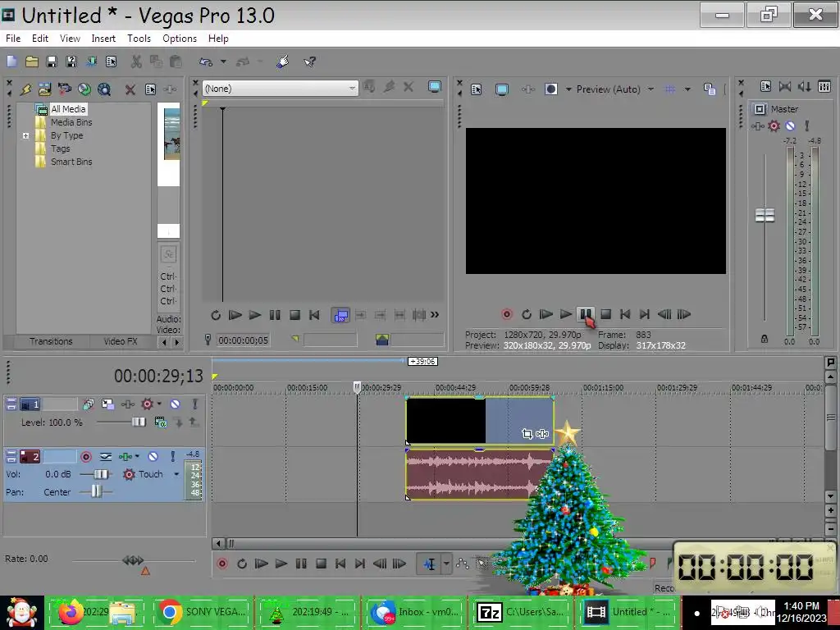Open the Edit menu
This screenshot has height=630, width=840.
[39, 39]
